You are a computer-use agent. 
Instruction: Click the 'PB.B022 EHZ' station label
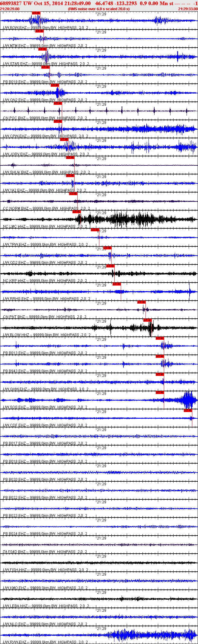coord(14,498)
